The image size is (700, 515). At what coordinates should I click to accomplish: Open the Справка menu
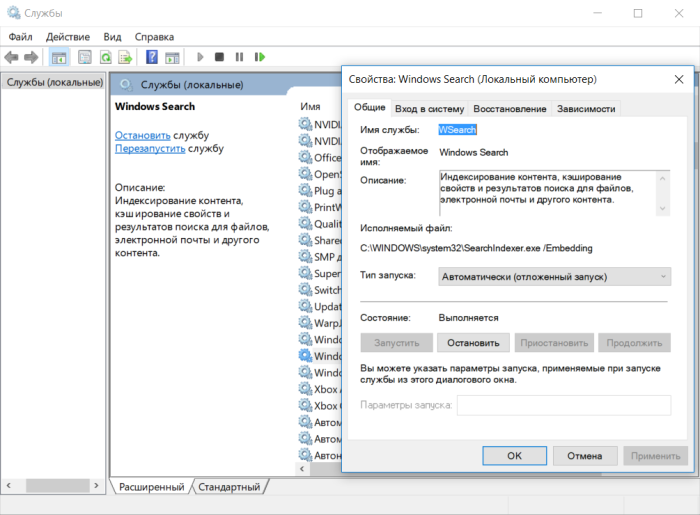[x=154, y=37]
